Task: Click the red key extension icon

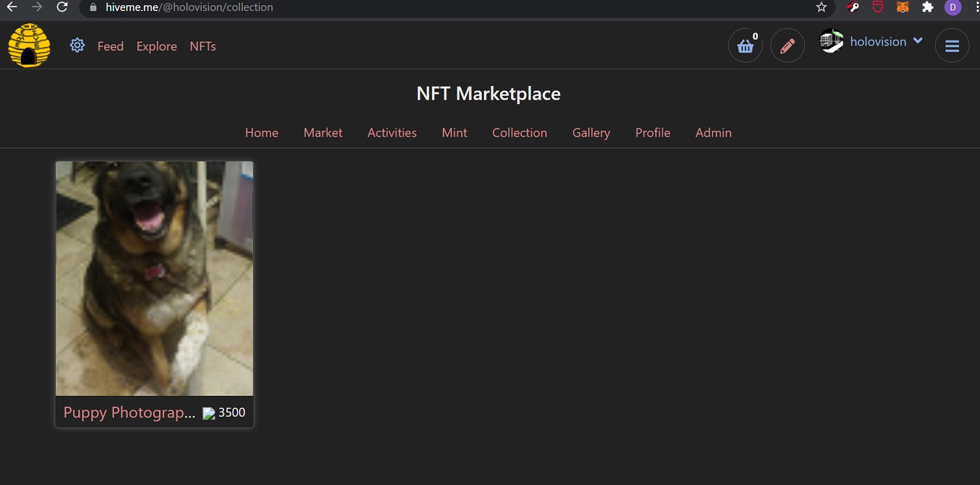Action: (853, 7)
